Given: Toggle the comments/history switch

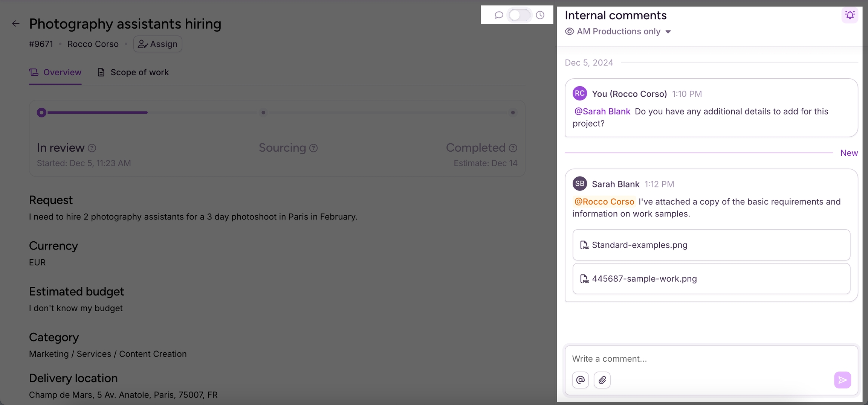Looking at the screenshot, I should [x=519, y=15].
